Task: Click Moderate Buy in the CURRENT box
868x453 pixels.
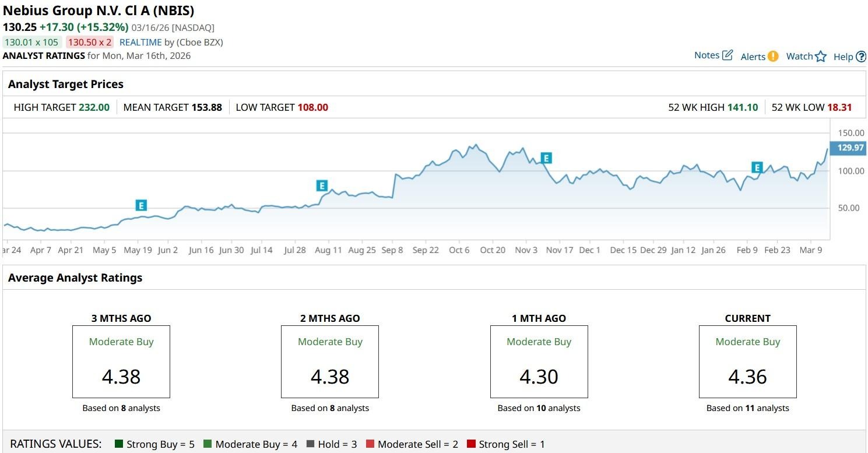Action: [x=748, y=342]
